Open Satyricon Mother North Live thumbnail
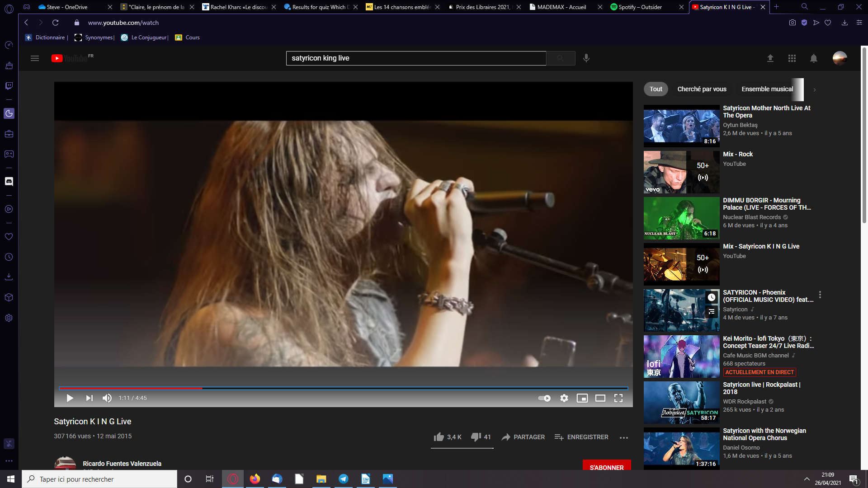 point(681,126)
